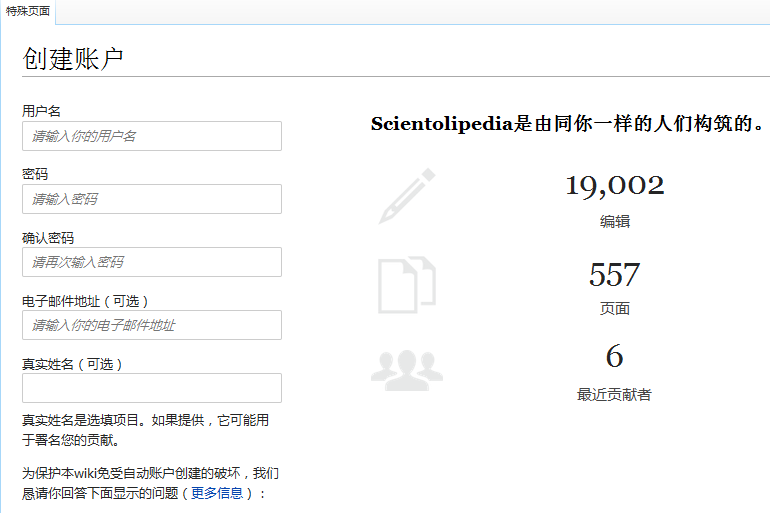Click the pencil edits icon

pos(407,196)
